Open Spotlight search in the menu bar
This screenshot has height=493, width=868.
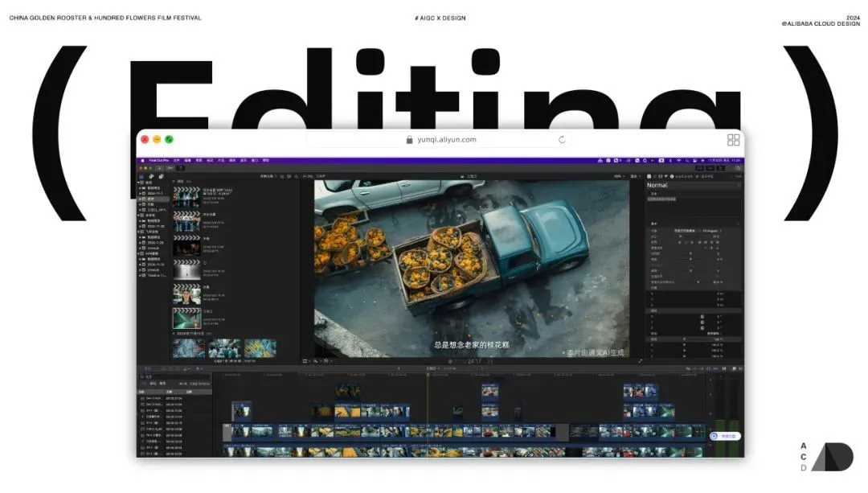(687, 161)
